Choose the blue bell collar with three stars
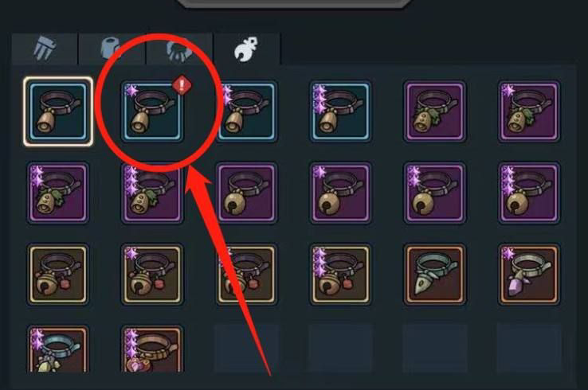The width and height of the screenshot is (588, 390). [340, 111]
